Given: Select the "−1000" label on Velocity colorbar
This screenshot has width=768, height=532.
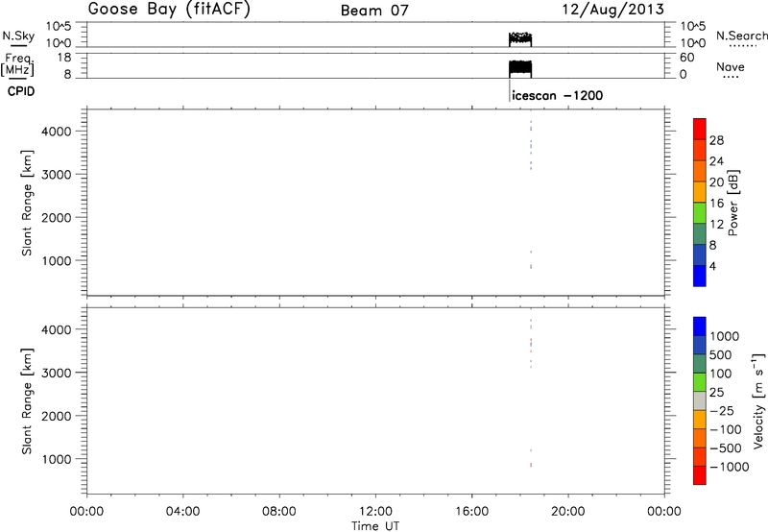Looking at the screenshot, I should point(730,467).
